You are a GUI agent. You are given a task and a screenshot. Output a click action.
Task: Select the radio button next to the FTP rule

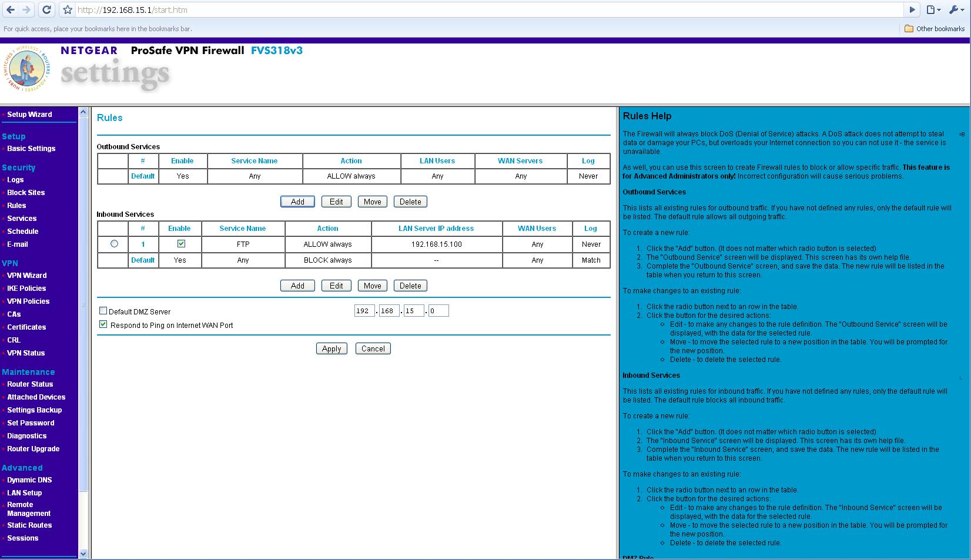coord(115,244)
